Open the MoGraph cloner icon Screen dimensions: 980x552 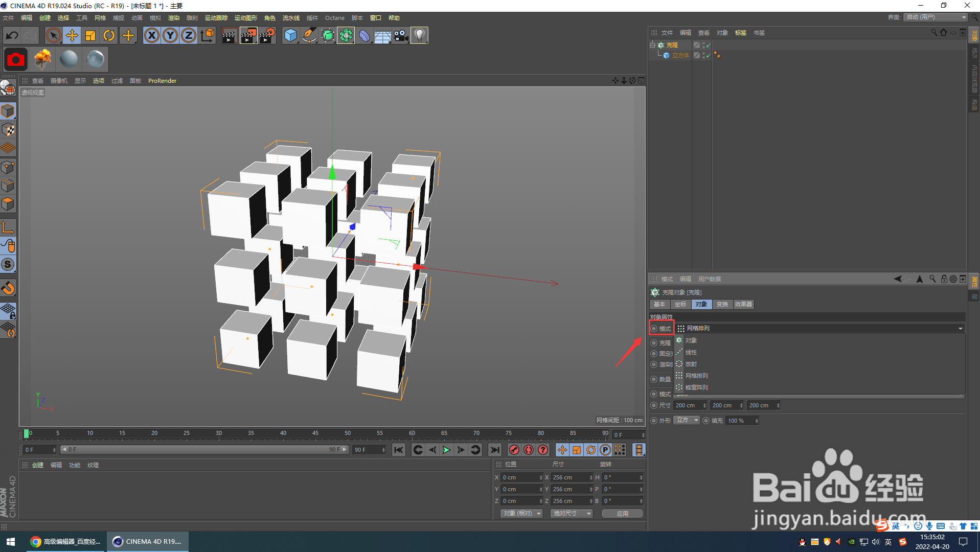346,35
